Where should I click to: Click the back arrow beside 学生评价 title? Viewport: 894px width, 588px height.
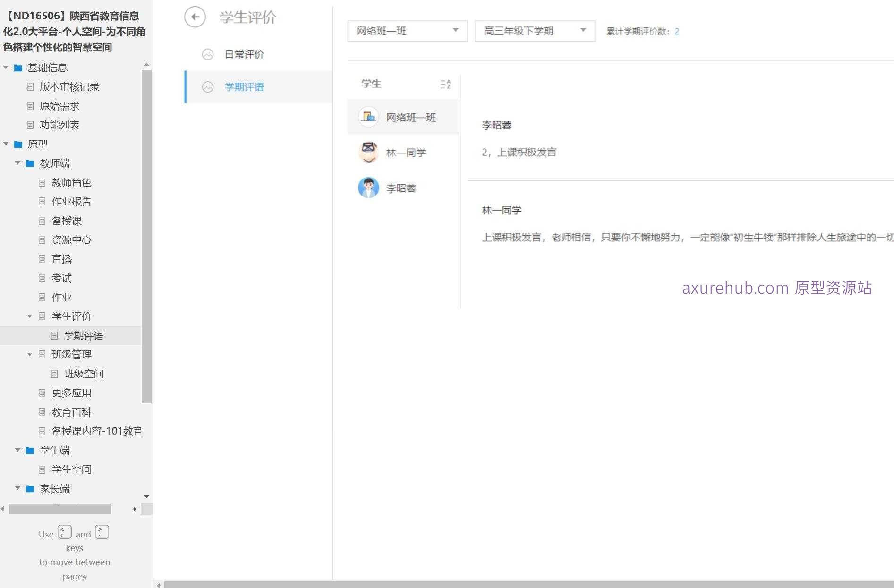click(195, 17)
